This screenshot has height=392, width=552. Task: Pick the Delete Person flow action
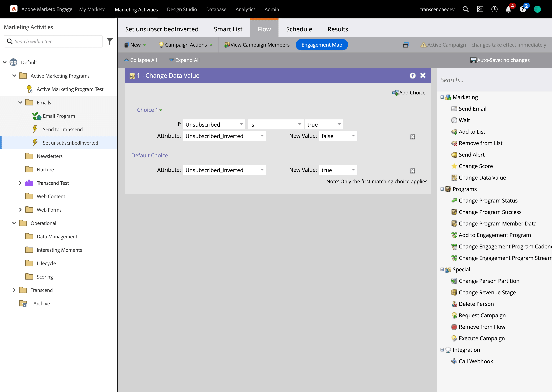tap(476, 304)
